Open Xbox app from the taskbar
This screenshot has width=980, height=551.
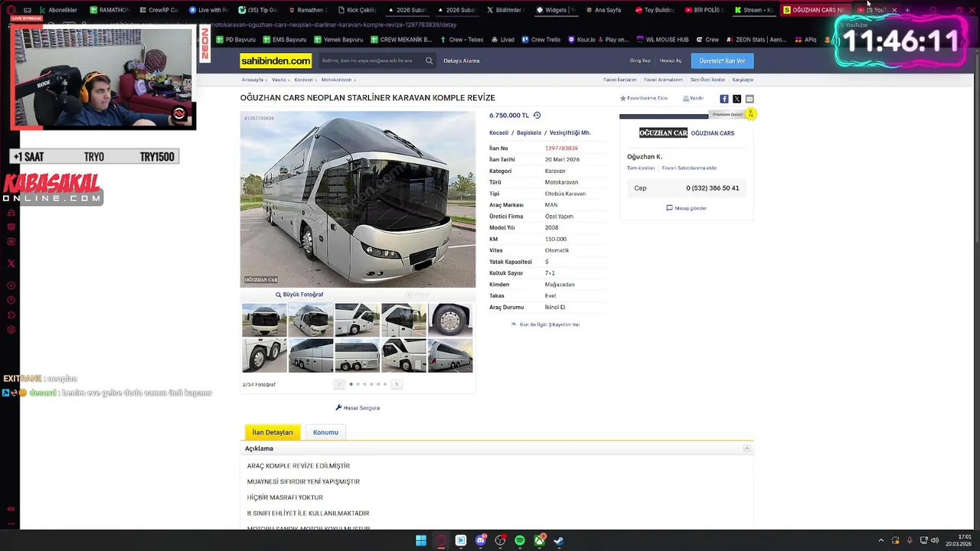540,540
